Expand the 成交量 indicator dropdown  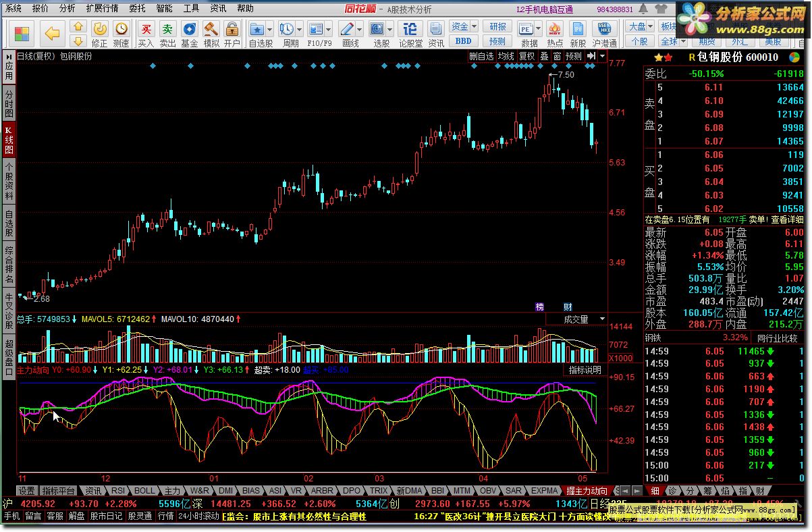coord(602,319)
